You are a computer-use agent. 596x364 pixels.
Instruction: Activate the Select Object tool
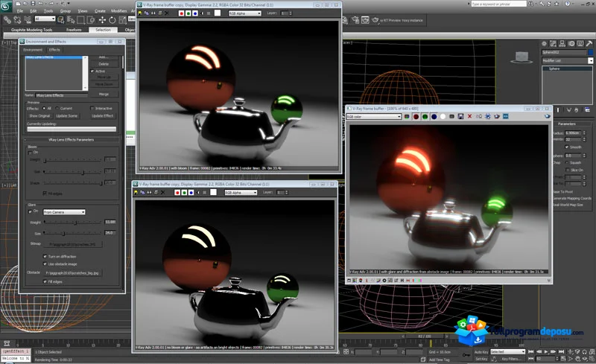pyautogui.click(x=61, y=19)
